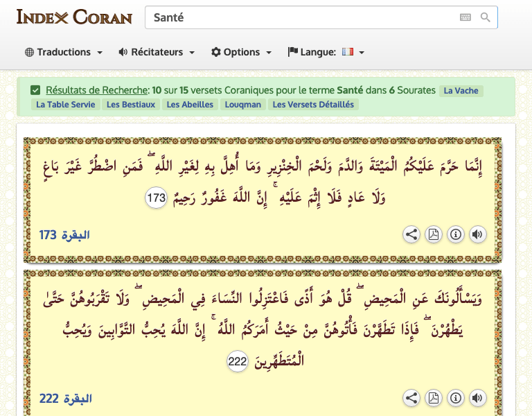Show info for verse 173
Screen dimensions: 532x416
tap(456, 234)
